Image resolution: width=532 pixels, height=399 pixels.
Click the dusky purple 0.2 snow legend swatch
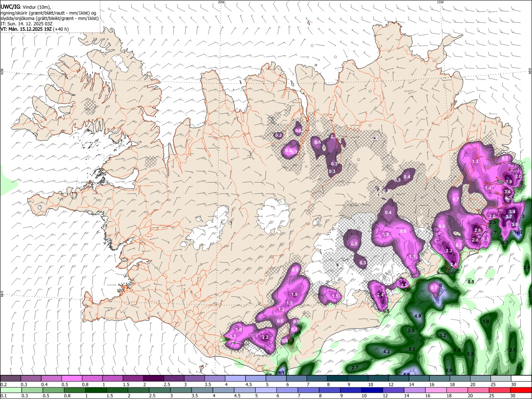(10, 379)
